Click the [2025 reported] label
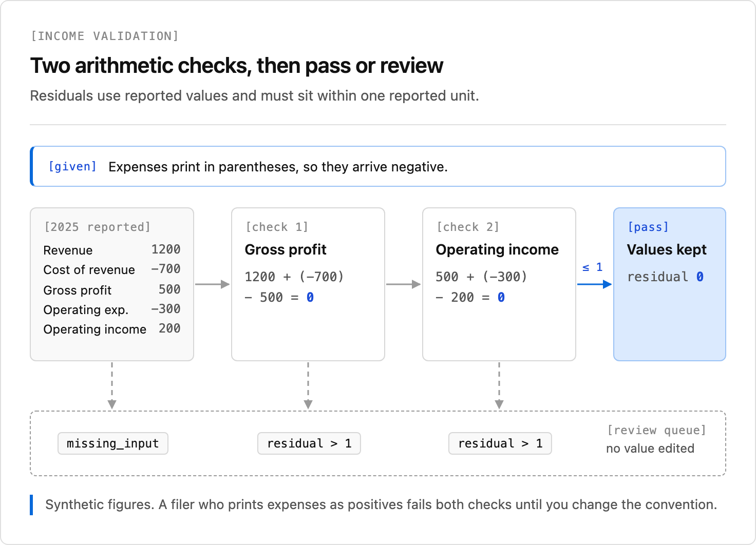This screenshot has width=756, height=545. (98, 227)
